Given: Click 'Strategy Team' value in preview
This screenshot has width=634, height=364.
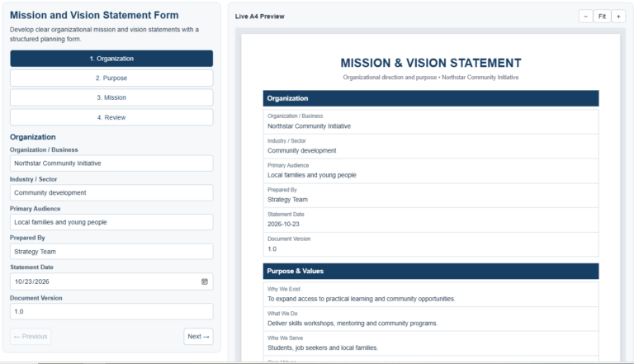Looking at the screenshot, I should [x=287, y=200].
